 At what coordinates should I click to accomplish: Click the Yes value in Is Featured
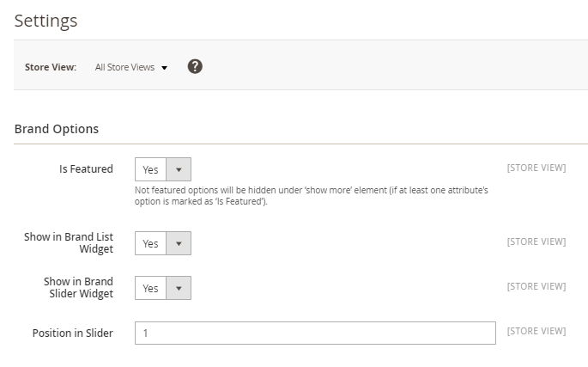[150, 169]
